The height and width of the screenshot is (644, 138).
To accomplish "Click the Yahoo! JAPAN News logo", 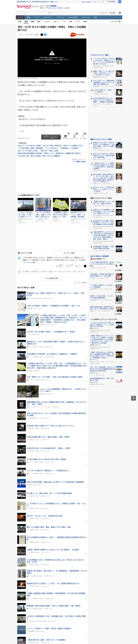I will click(27, 7).
